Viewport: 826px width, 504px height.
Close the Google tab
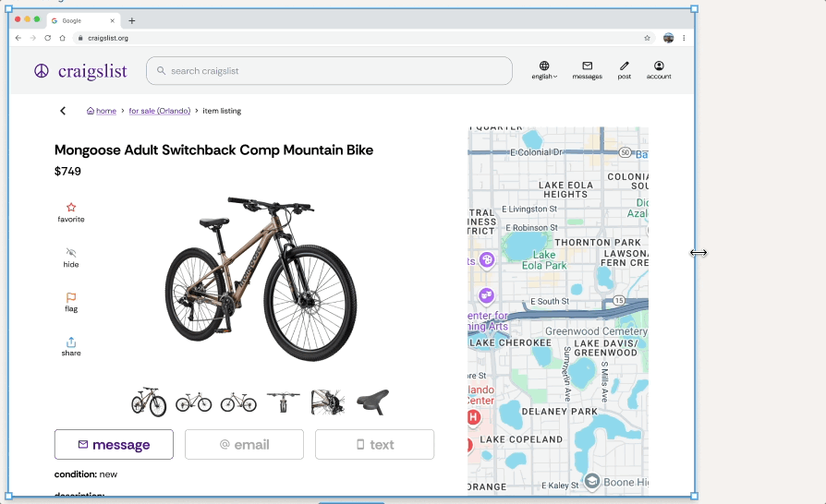tap(112, 20)
